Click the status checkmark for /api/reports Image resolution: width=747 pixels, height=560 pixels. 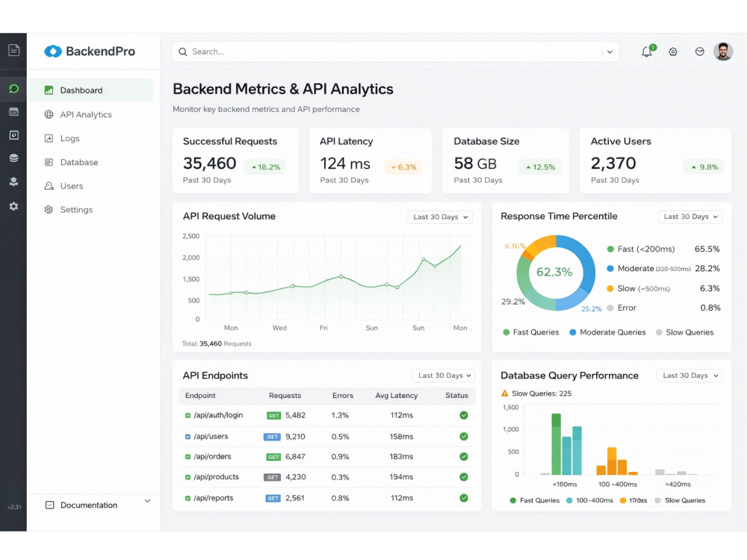pyautogui.click(x=464, y=498)
